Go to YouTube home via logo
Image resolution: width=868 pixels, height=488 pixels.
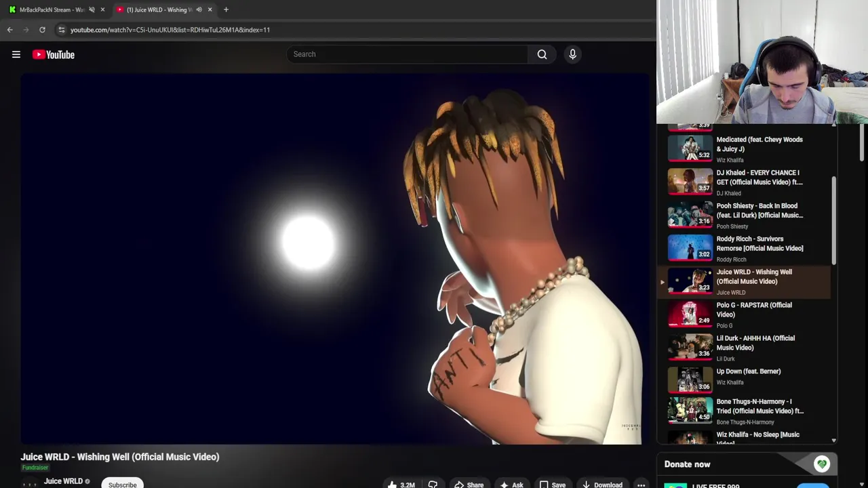point(54,54)
